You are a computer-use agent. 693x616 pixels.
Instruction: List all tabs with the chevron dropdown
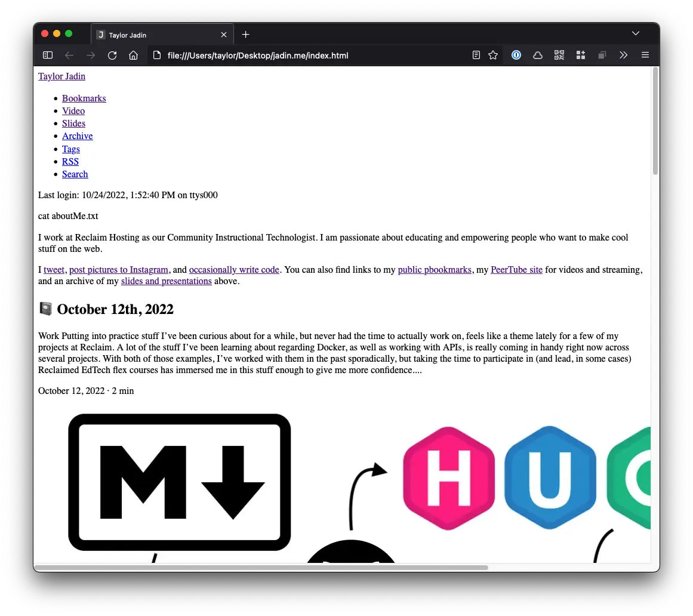tap(636, 33)
